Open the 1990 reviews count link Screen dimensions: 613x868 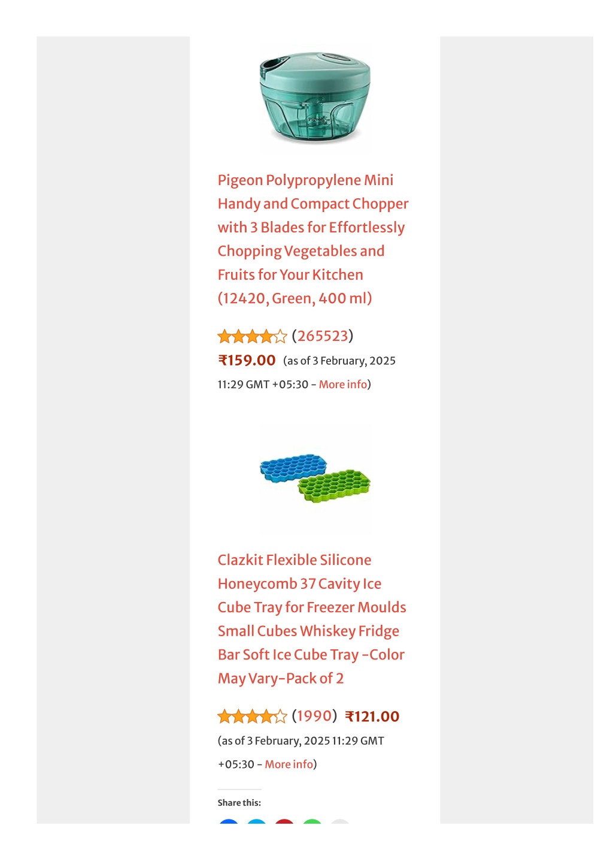click(x=314, y=716)
